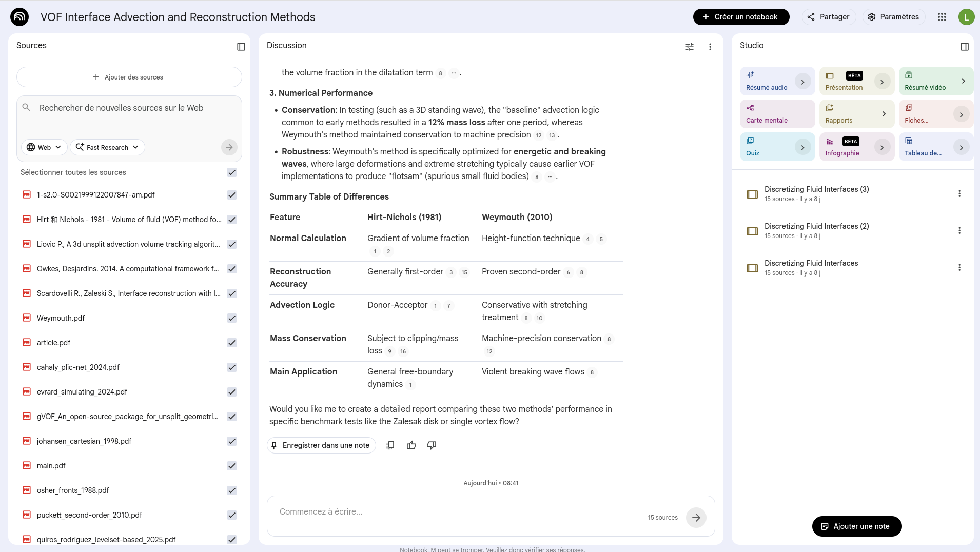Give thumbs down to the response
The height and width of the screenshot is (552, 980).
[432, 445]
